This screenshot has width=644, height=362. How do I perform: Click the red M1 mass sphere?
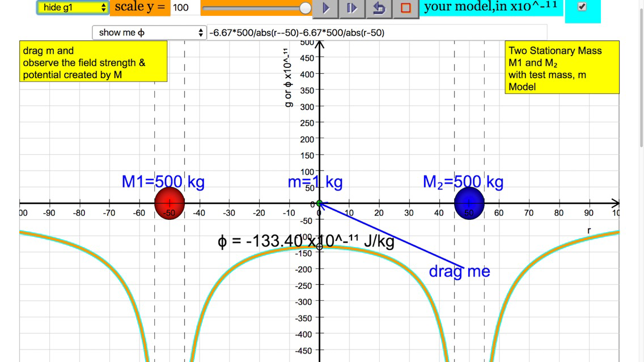pos(170,203)
